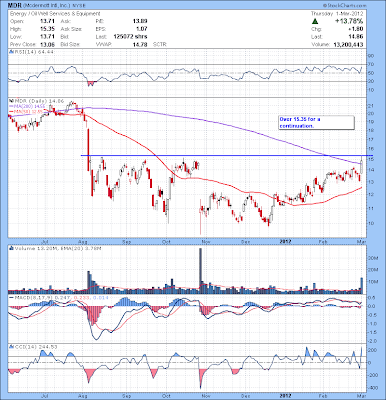Click the date Thursday 1-Mar-2012
Viewport: 386px width, 400px height.
point(337,14)
